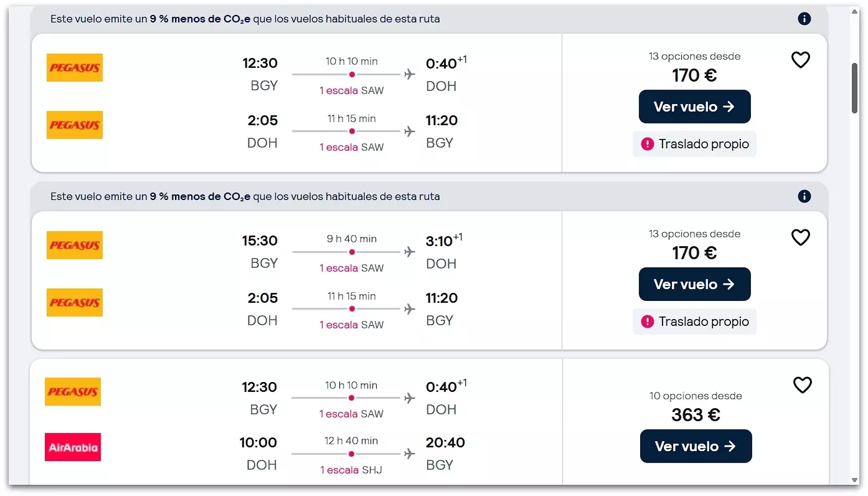Image resolution: width=868 pixels, height=496 pixels.
Task: Click Pegasus logo of the 12:30 first flight
Action: [x=75, y=68]
